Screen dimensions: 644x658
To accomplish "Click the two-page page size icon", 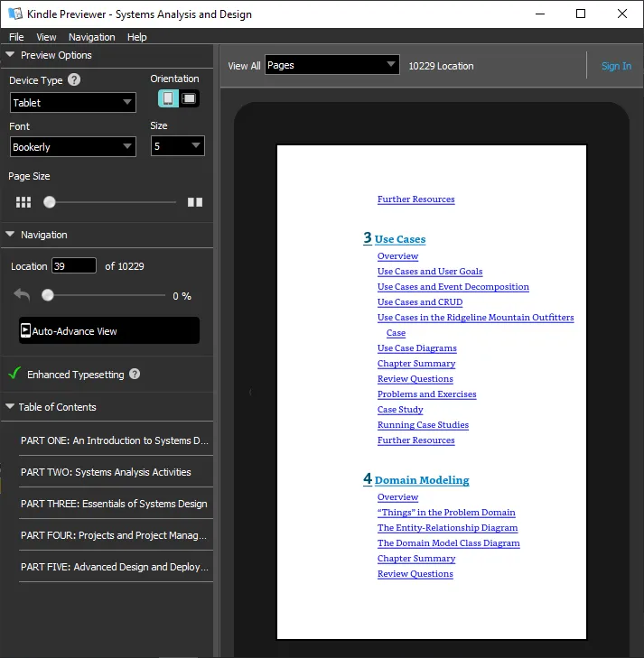I will [x=195, y=202].
